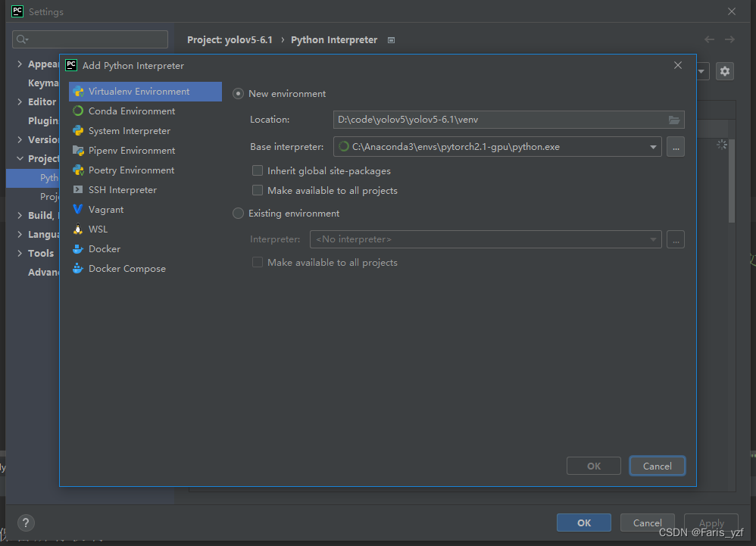Select the New environment radio button

pos(238,93)
